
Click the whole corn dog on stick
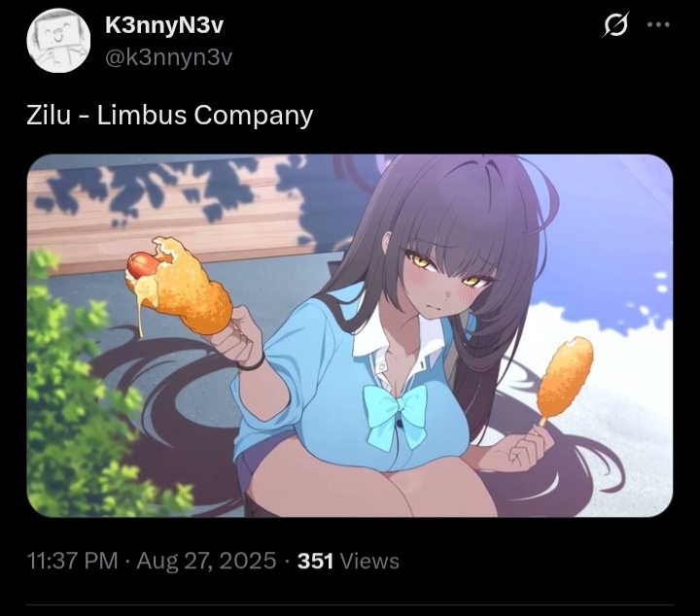point(565,381)
